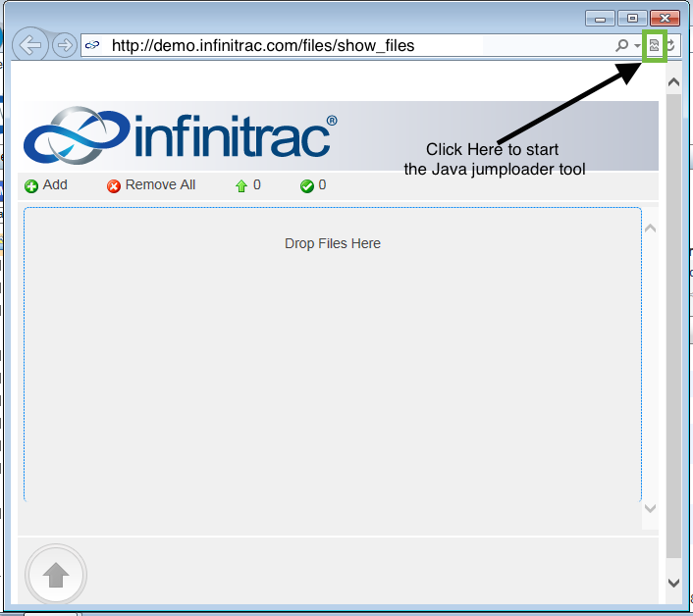Image resolution: width=693 pixels, height=616 pixels.
Task: Click the page scrollbar up arrow
Action: [673, 82]
